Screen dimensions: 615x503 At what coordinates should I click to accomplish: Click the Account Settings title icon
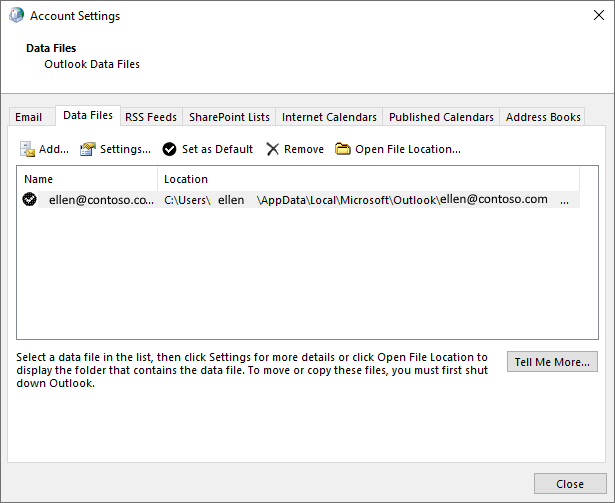16,15
